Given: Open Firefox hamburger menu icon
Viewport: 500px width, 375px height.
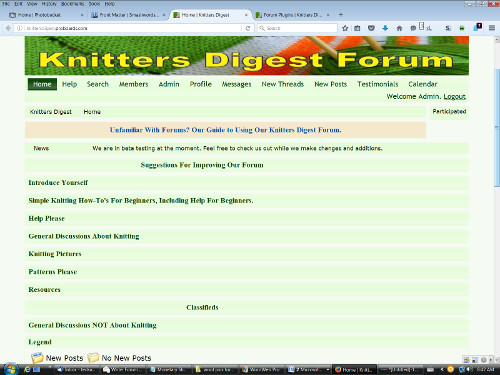Looking at the screenshot, I should (x=492, y=28).
